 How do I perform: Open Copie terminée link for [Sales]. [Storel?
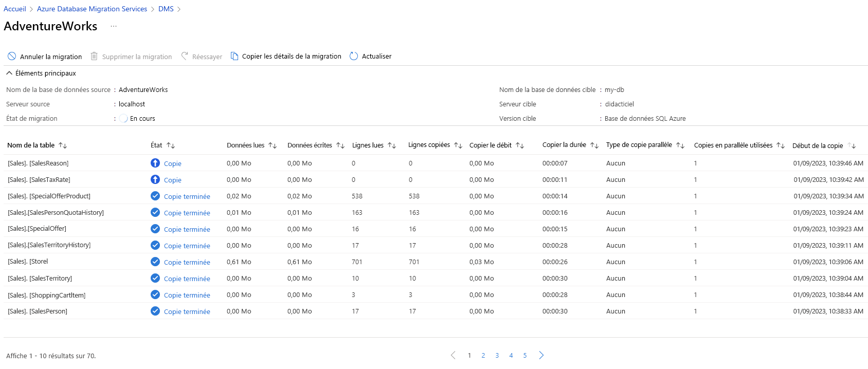[187, 262]
